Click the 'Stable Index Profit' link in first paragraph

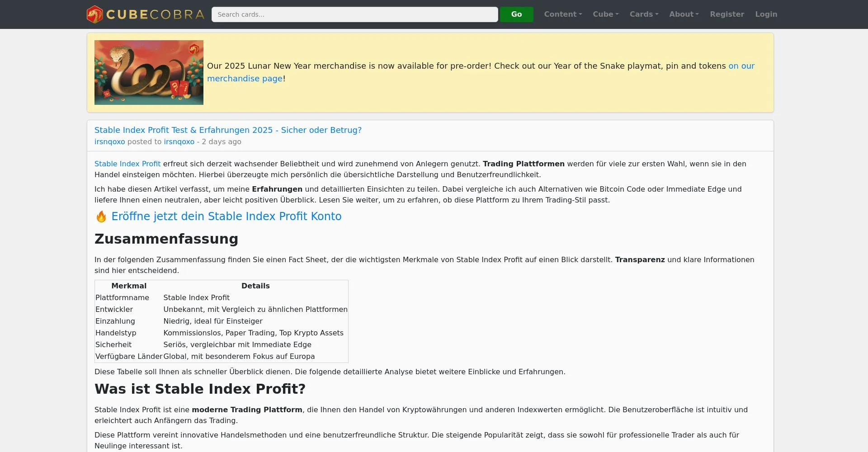[127, 164]
